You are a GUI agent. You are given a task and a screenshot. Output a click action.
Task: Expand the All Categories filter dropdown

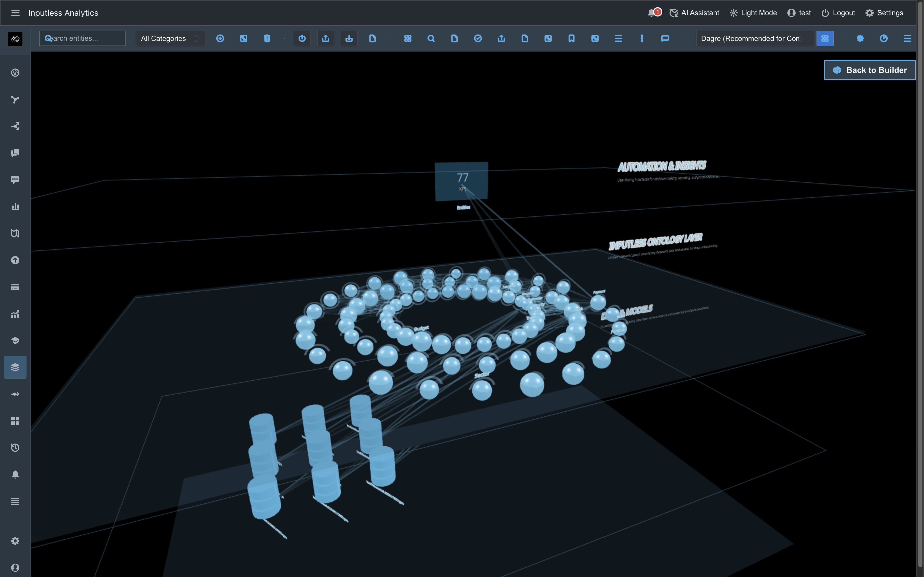pyautogui.click(x=170, y=38)
